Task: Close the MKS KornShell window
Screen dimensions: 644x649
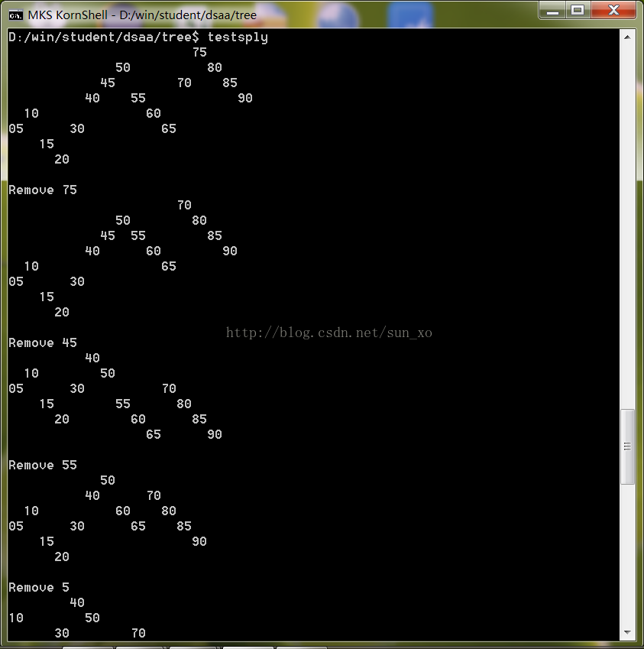Action: point(613,11)
